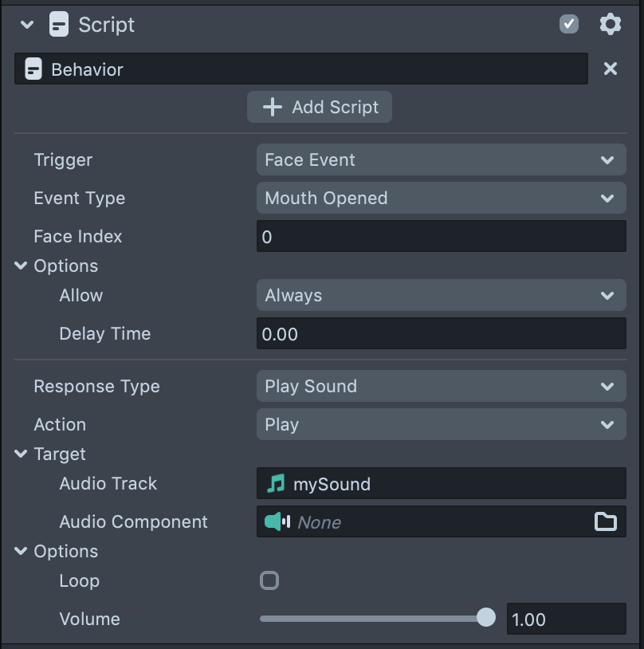Viewport: 644px width, 649px height.
Task: Disable the Script component checkbox
Action: click(x=569, y=25)
